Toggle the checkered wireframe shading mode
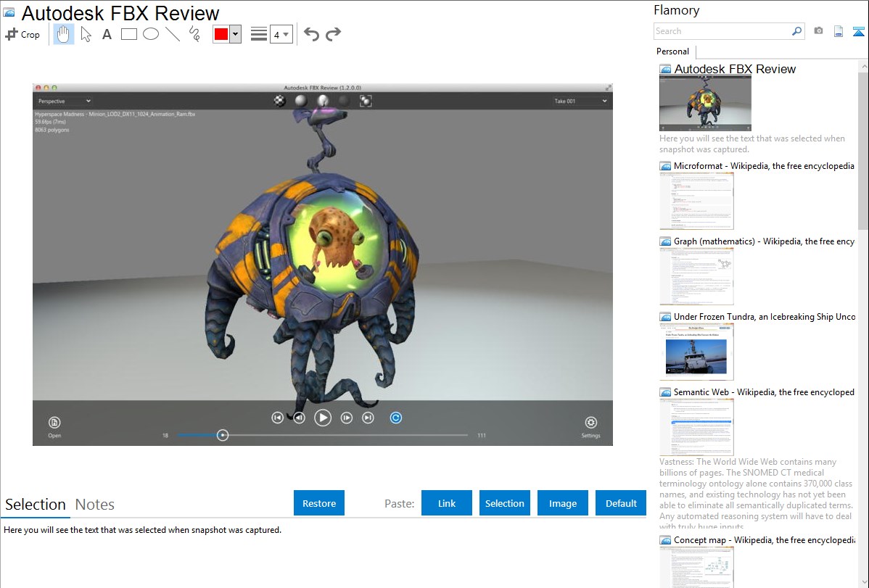 (x=280, y=100)
